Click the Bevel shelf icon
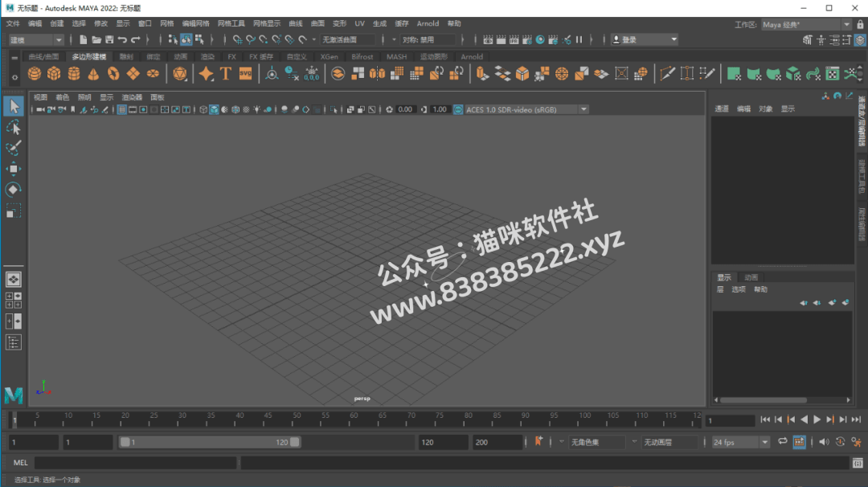Screen dimensions: 868x487 (522, 74)
